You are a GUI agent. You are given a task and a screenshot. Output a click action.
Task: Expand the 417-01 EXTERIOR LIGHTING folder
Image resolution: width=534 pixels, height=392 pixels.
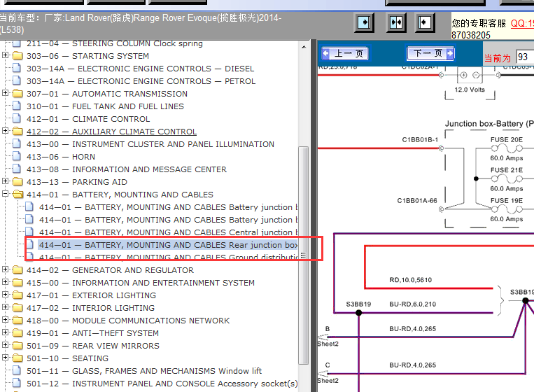coord(5,295)
